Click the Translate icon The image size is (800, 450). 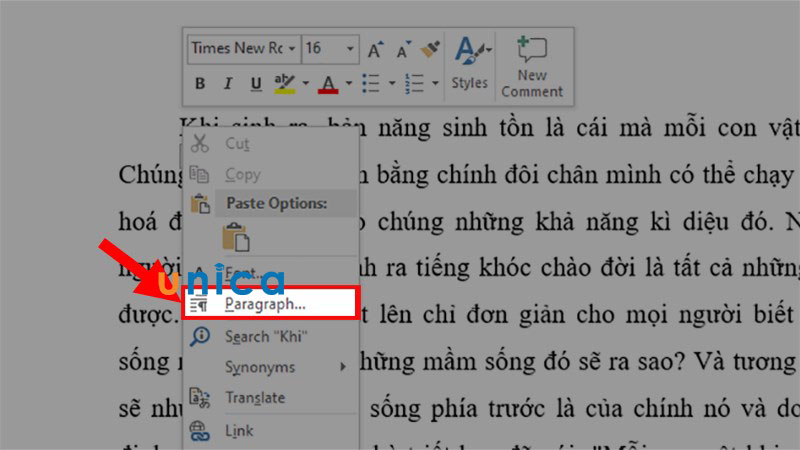199,398
